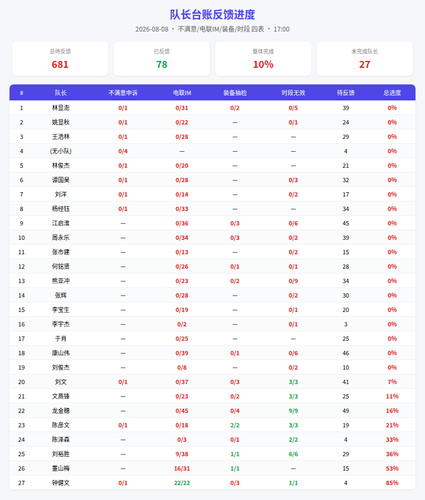
Task: Click the 0/26 cell in row 12
Action: (182, 267)
